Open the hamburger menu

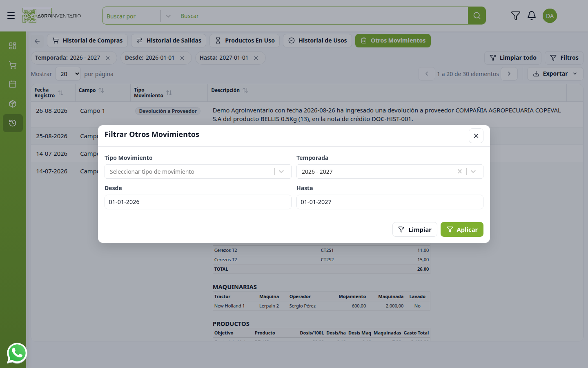[11, 16]
